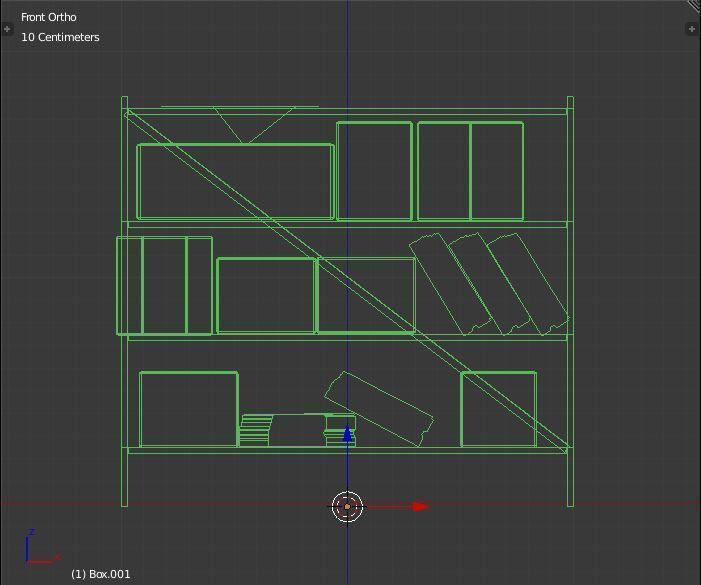Click the blue Z-axis manipulator arrow
Screen dimensions: 701x585
click(x=347, y=433)
